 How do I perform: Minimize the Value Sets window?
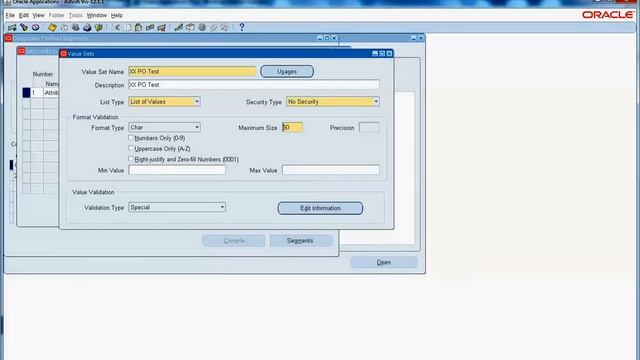[375, 53]
